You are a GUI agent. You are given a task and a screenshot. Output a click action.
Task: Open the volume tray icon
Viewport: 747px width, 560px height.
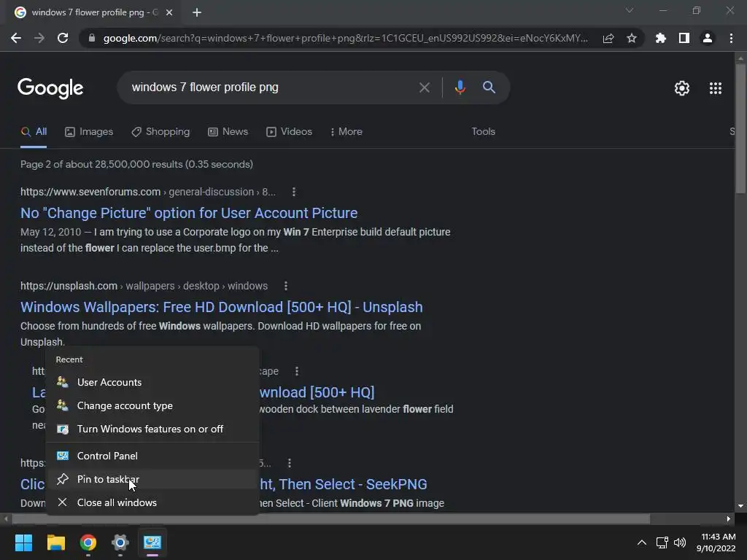[x=680, y=542]
